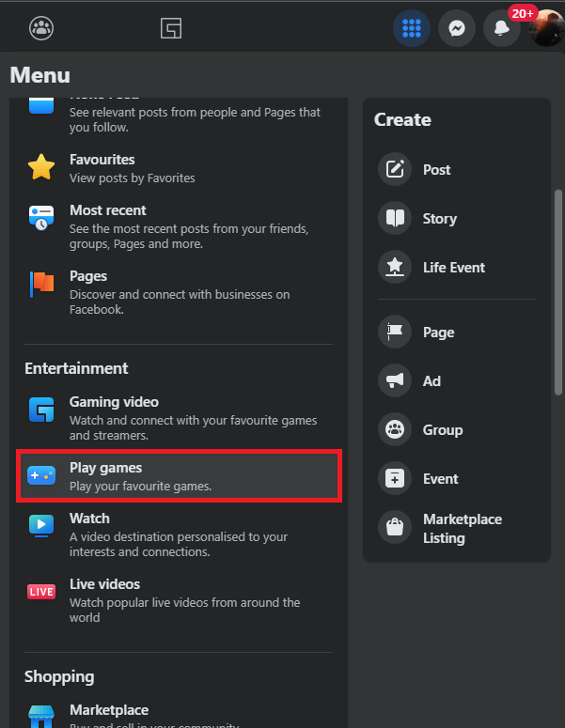Click the Ad megaphone icon
The height and width of the screenshot is (728, 565).
pyautogui.click(x=395, y=380)
